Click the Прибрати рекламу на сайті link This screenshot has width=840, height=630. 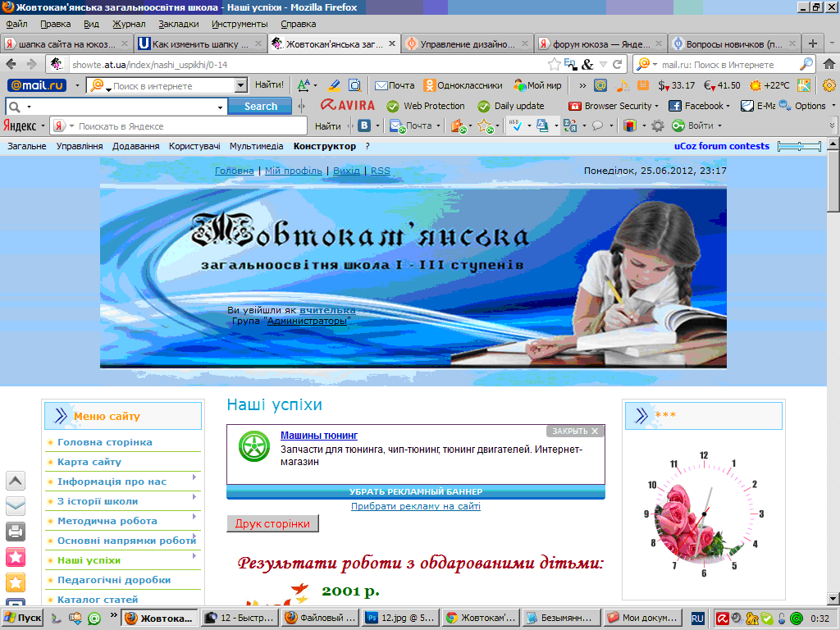click(416, 506)
